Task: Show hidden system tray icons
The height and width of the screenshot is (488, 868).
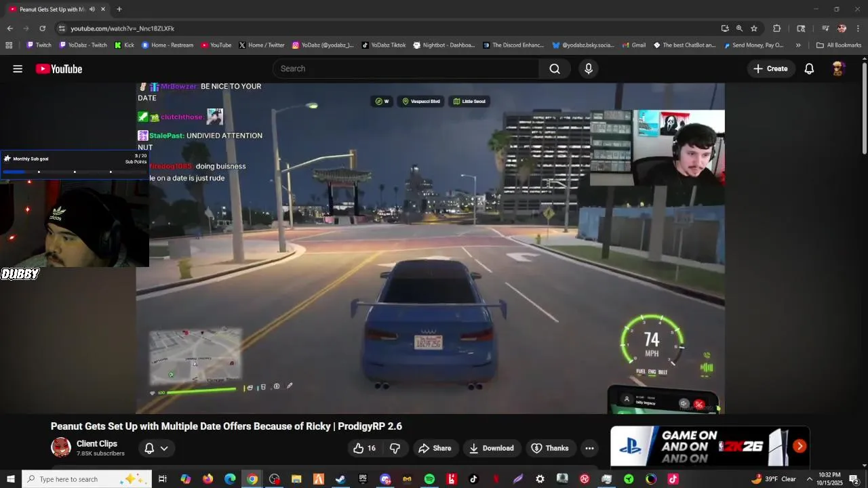Action: pyautogui.click(x=809, y=479)
